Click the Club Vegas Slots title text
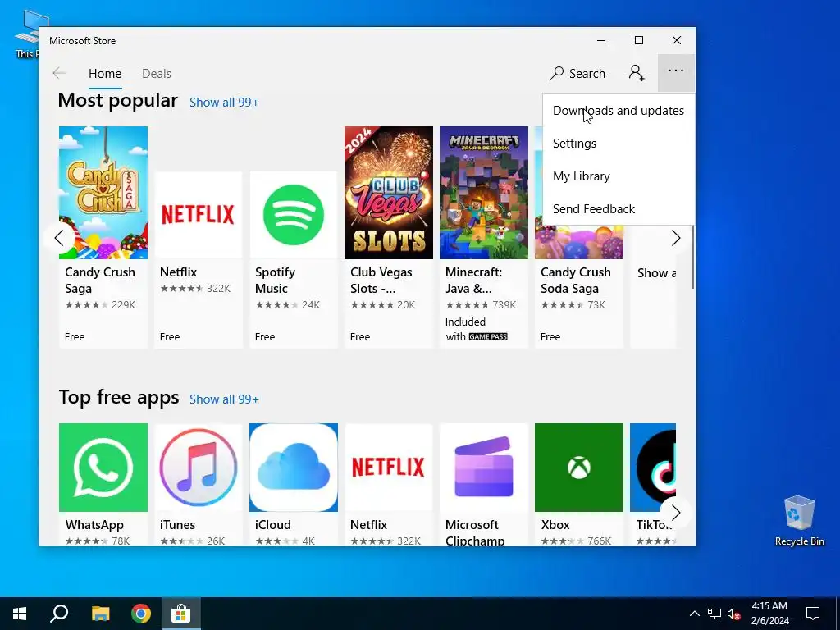 tap(381, 281)
